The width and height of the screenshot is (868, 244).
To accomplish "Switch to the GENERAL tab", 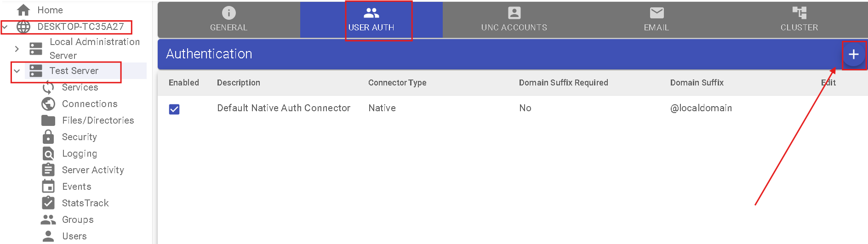I will 228,20.
